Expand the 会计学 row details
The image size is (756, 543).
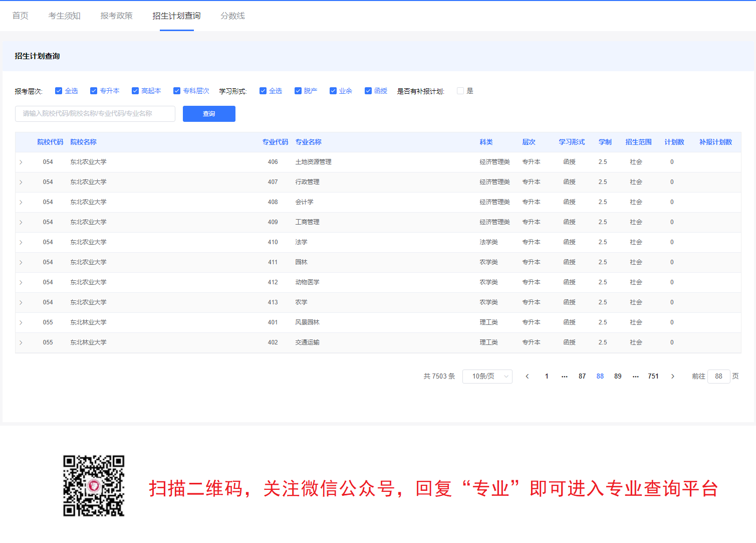click(x=21, y=202)
